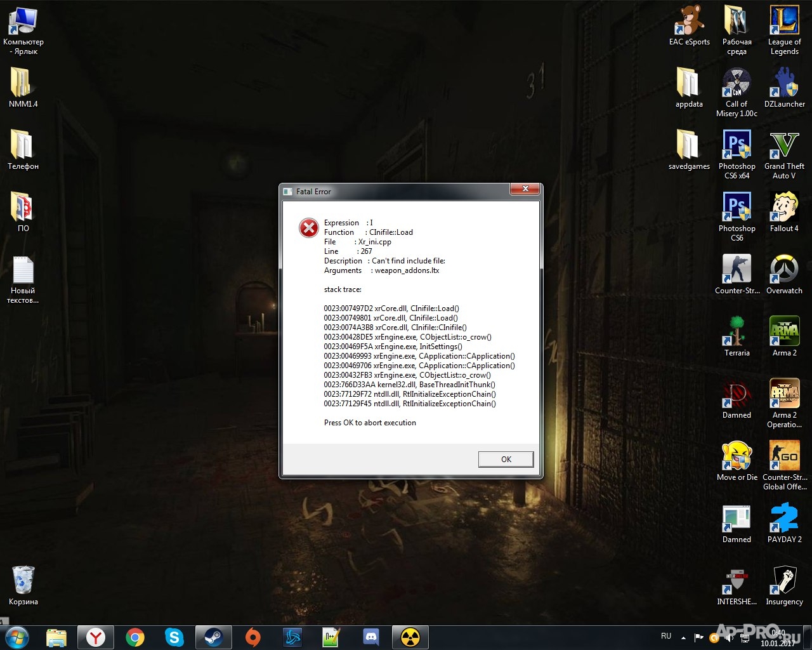
Task: Open Origin from taskbar
Action: tap(253, 637)
